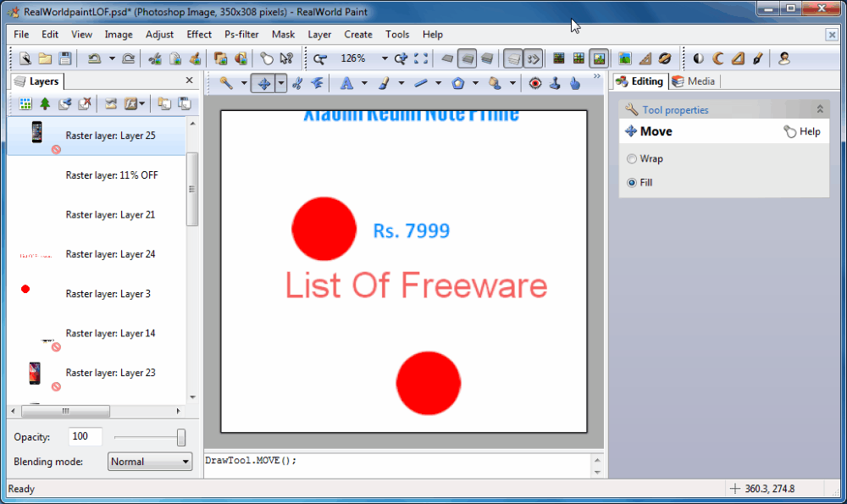This screenshot has width=847, height=504.
Task: Select Raster layer: Layer 3
Action: [x=97, y=294]
